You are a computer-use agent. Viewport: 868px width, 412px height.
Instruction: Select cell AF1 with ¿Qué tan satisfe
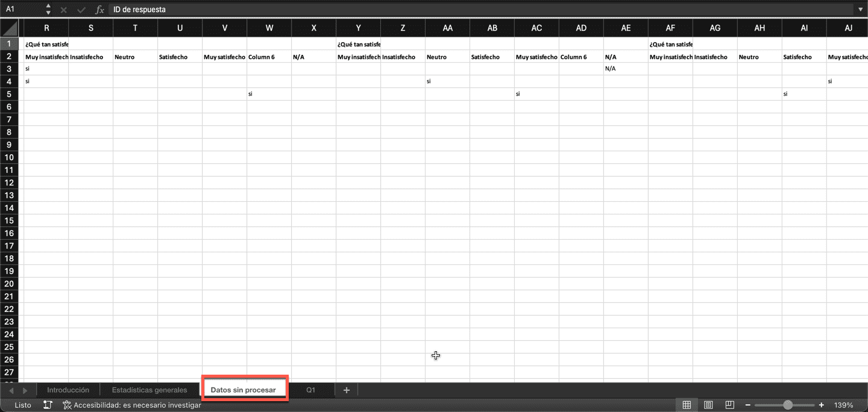tap(671, 44)
